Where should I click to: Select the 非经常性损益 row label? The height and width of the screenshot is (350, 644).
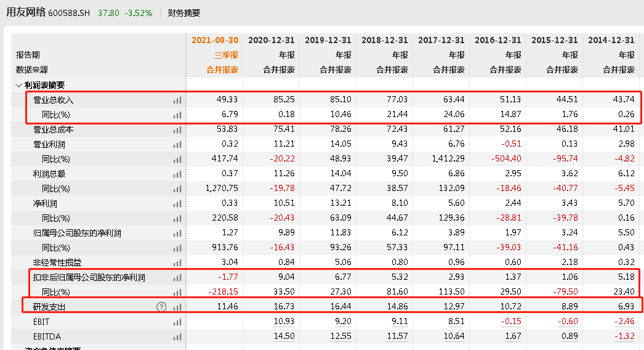(57, 263)
